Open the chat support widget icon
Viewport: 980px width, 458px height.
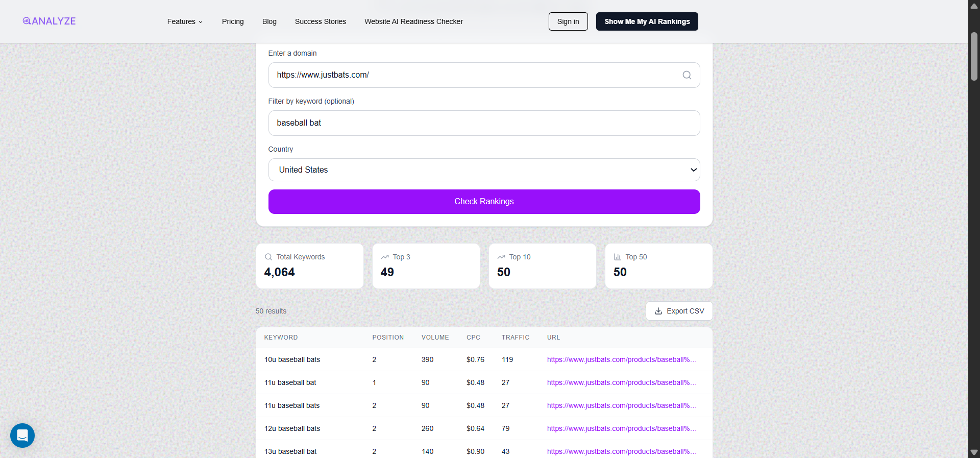pos(22,436)
